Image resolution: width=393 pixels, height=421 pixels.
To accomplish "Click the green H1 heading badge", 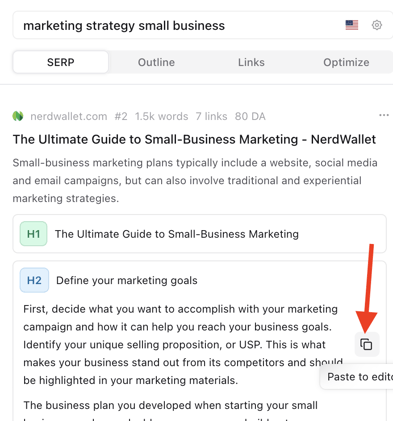I will [33, 234].
